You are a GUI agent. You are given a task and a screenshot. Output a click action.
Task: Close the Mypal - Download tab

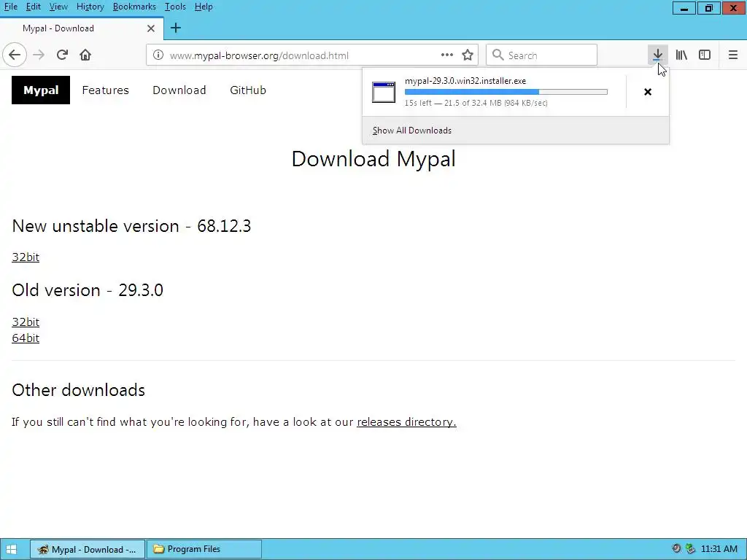pyautogui.click(x=151, y=28)
